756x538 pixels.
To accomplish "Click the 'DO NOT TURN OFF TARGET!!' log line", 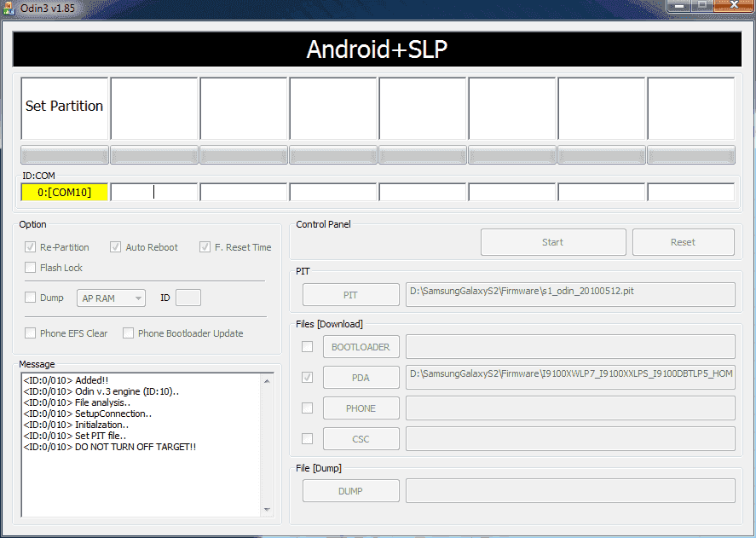I will pyautogui.click(x=110, y=447).
